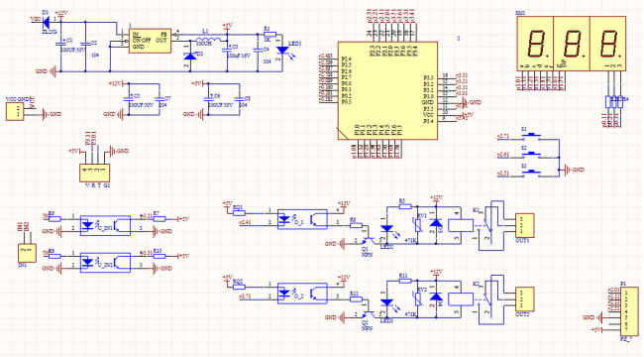Select the IN1 two-pin input connector
644x357 pixels.
coord(27,253)
